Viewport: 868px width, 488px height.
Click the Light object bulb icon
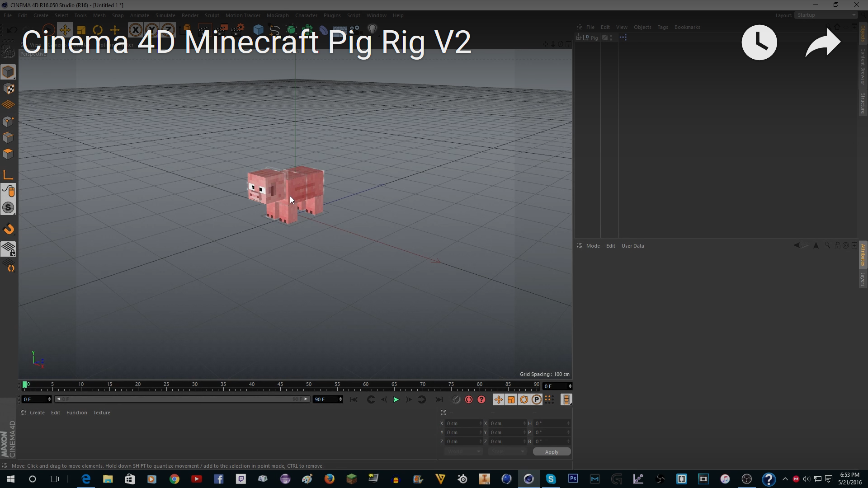(x=372, y=30)
